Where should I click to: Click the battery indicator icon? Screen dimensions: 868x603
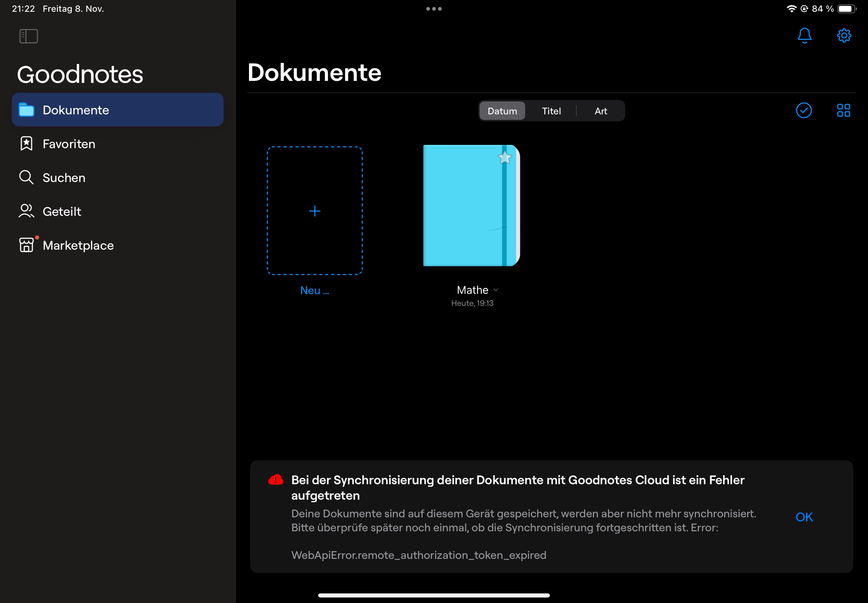(x=847, y=9)
